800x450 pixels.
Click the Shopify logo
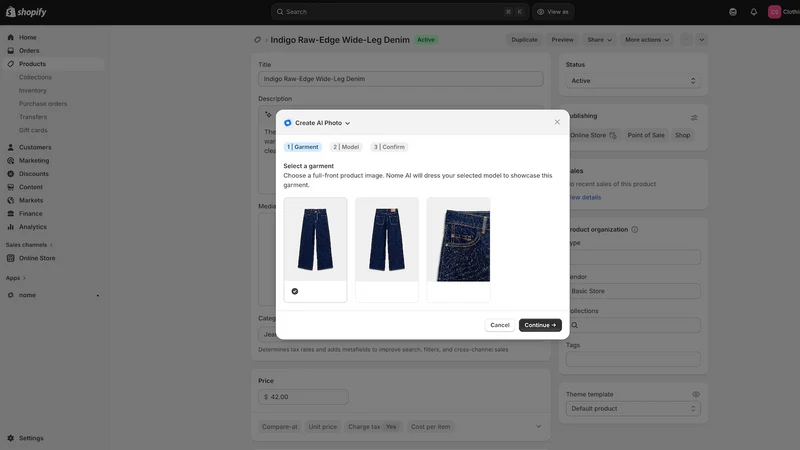coord(26,12)
